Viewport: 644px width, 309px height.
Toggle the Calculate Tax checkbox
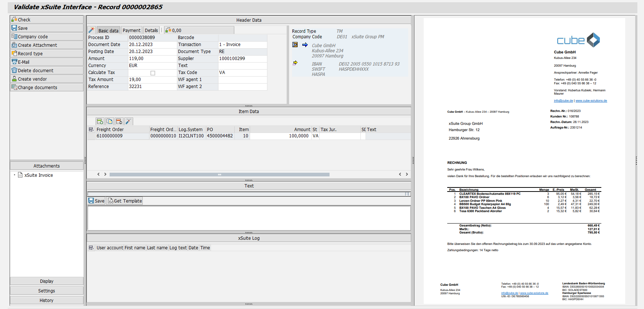(153, 73)
